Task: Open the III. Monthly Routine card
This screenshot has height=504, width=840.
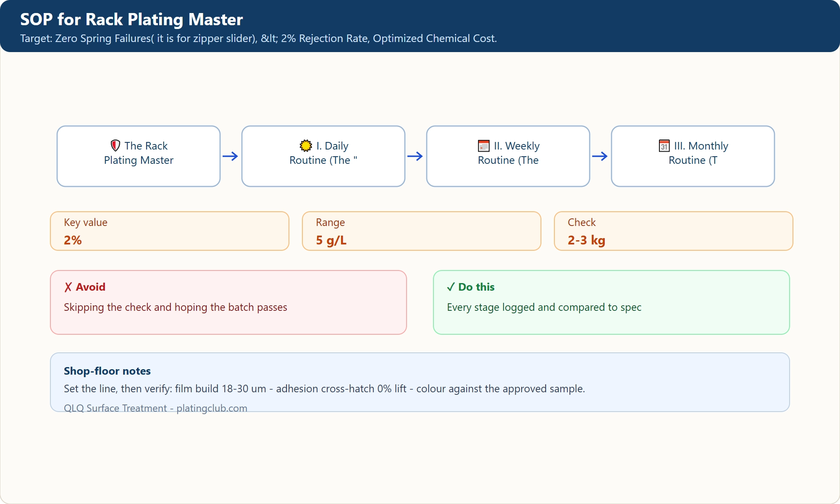Action: point(693,156)
